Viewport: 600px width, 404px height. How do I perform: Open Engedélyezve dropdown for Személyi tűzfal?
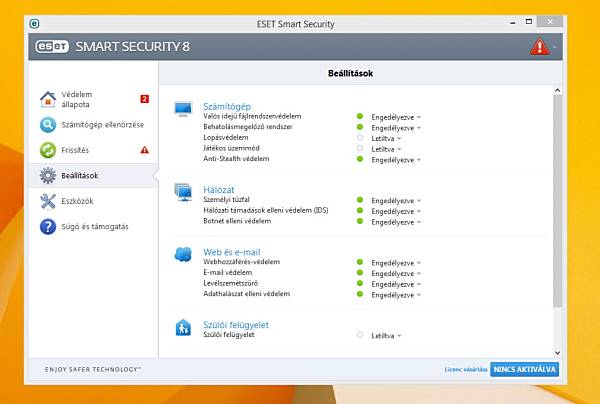coord(396,201)
